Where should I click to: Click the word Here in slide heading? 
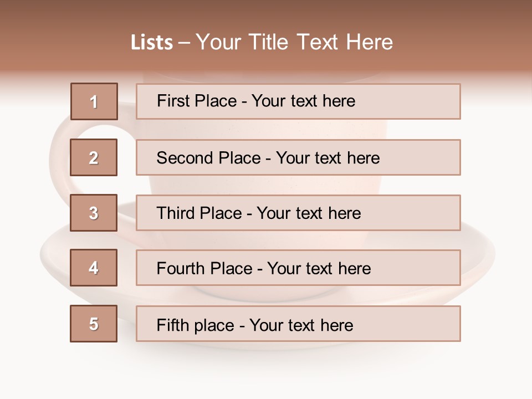(x=369, y=42)
